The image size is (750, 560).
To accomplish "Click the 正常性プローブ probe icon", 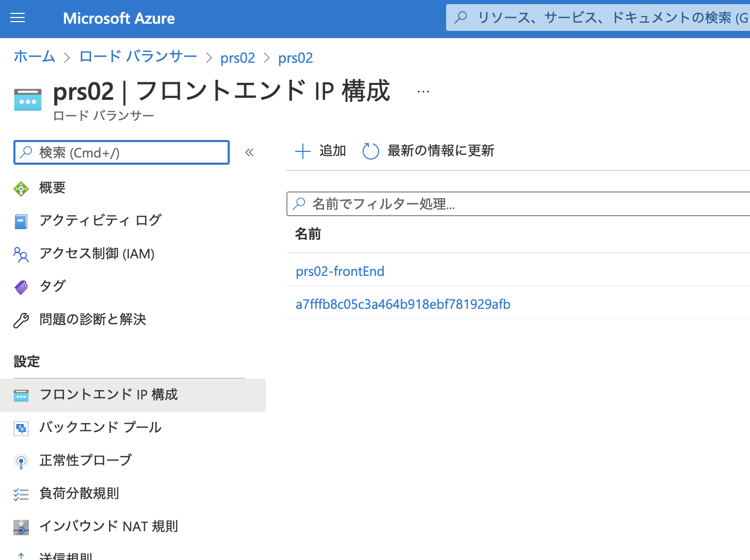I will click(21, 462).
